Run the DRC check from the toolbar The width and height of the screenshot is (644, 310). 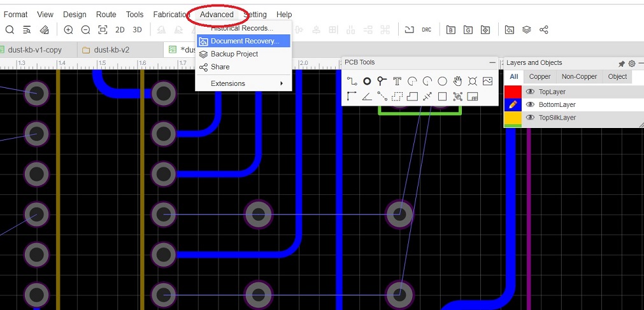pyautogui.click(x=426, y=29)
